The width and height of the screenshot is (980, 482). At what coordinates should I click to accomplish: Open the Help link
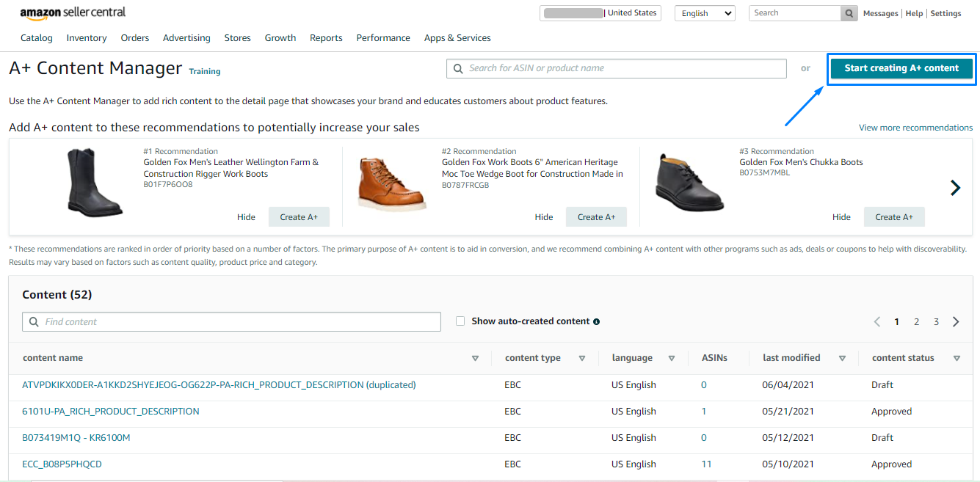914,13
